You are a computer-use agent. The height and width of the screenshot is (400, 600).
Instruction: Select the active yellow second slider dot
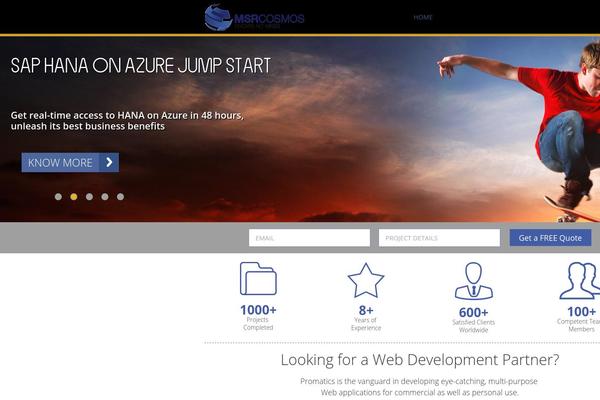[x=74, y=197]
